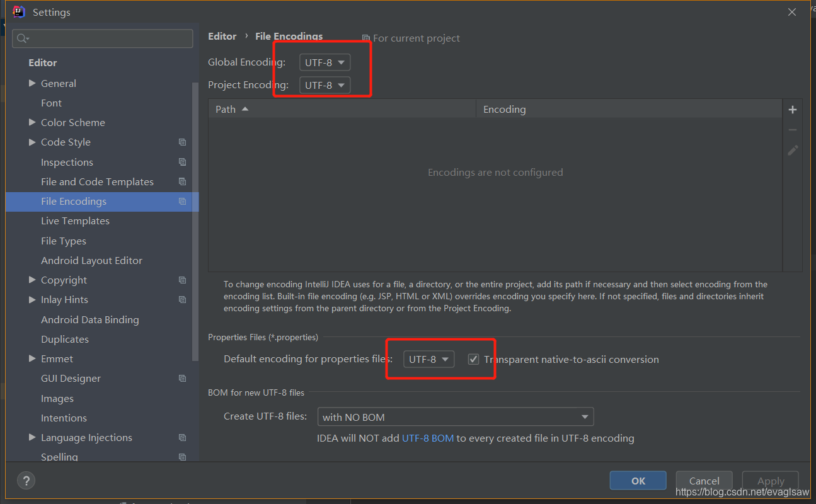Screen dimensions: 816x504
Task: Click the remove encoding minus icon
Action: 793,130
